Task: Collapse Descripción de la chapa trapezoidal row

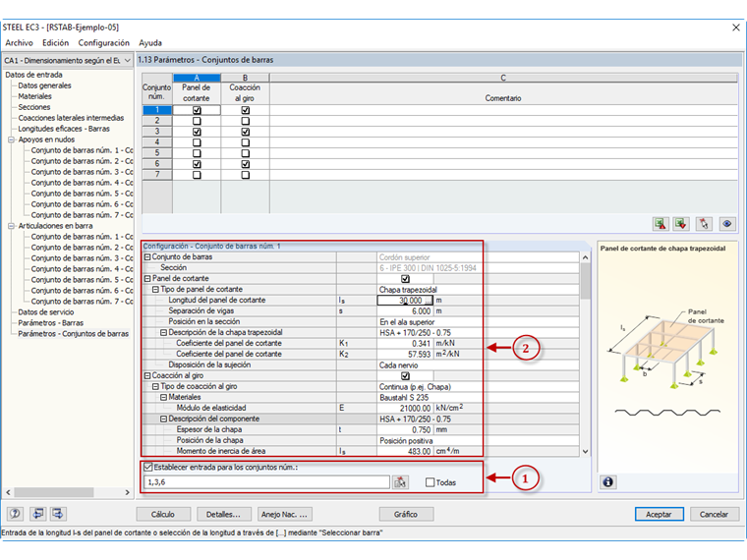Action: tap(163, 332)
